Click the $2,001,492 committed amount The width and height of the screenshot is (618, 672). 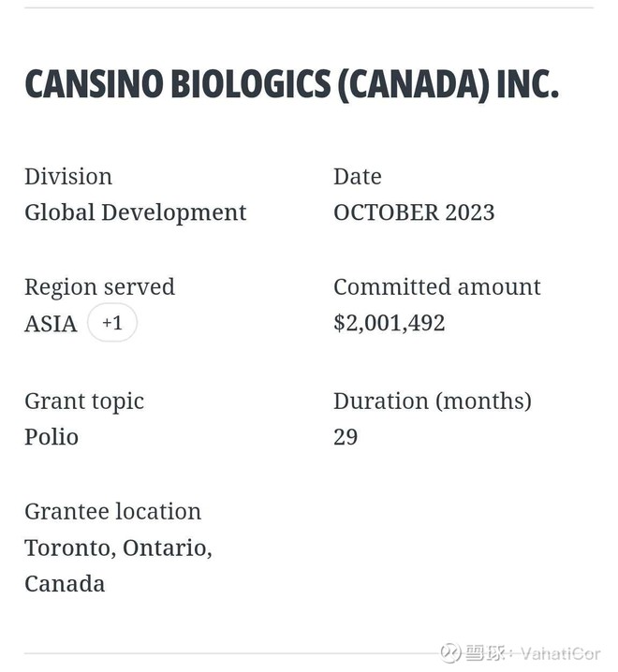point(390,323)
